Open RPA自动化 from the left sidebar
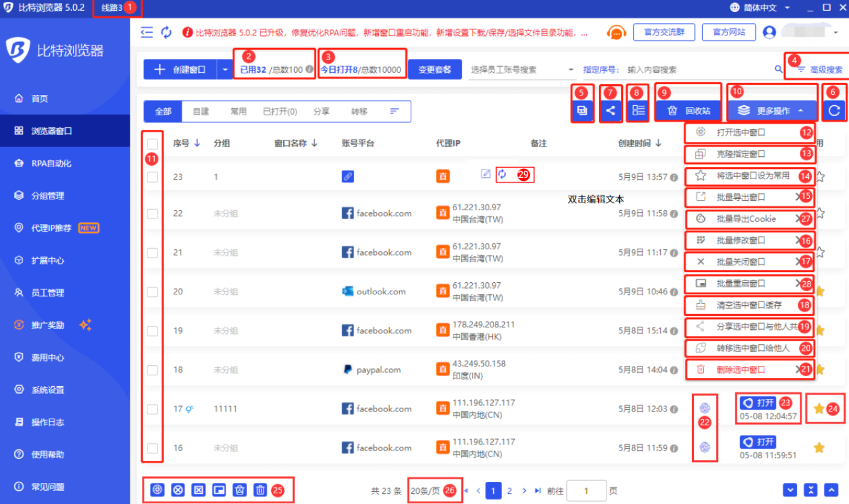The height and width of the screenshot is (504, 849). point(39,162)
